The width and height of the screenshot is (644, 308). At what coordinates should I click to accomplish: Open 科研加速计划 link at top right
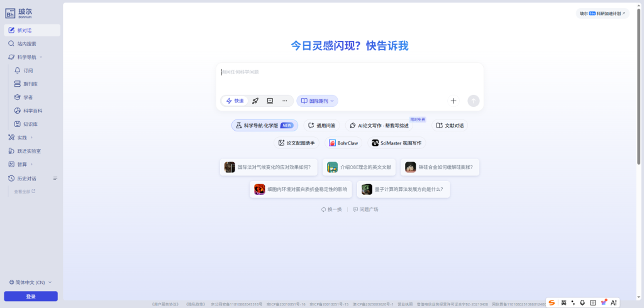tap(602, 14)
